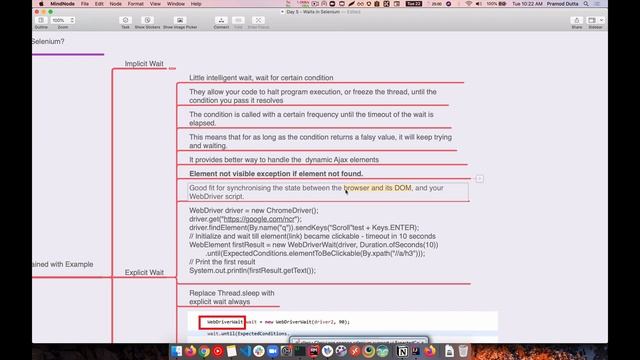Screen dimensions: 640x360
Task: Open the Edit menu
Action: (x=99, y=4)
